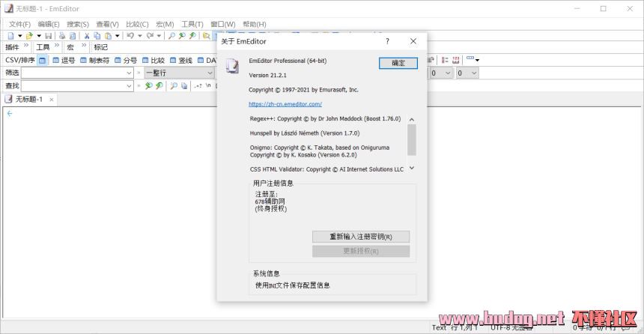Click the second green-arrow magnifier in the find bar
Image resolution: width=644 pixels, height=334 pixels.
coord(159,85)
